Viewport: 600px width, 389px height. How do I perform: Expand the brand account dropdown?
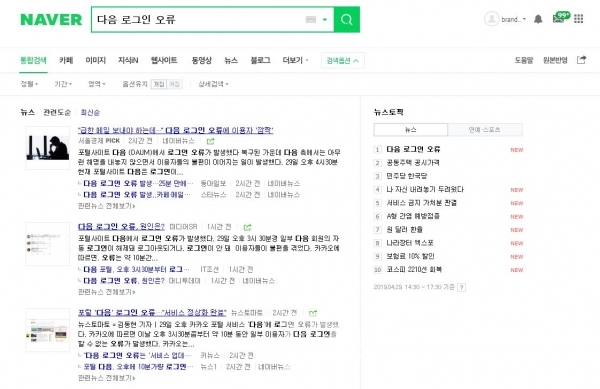[x=514, y=19]
